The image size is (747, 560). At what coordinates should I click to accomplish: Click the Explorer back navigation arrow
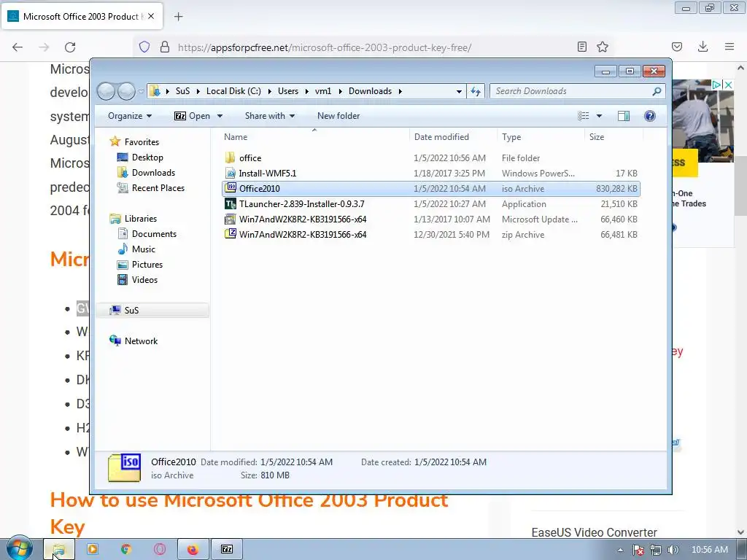click(x=106, y=91)
